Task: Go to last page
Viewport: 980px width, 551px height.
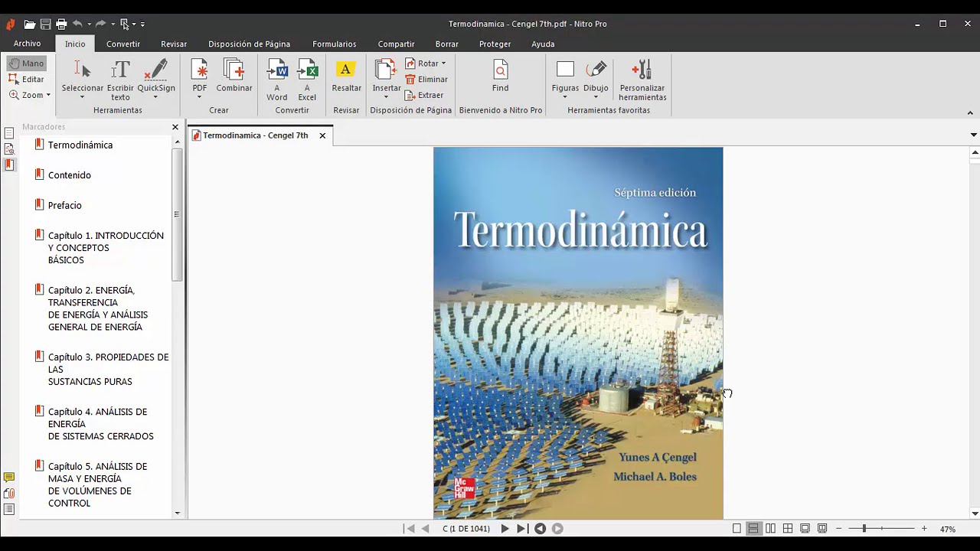Action: tap(521, 529)
